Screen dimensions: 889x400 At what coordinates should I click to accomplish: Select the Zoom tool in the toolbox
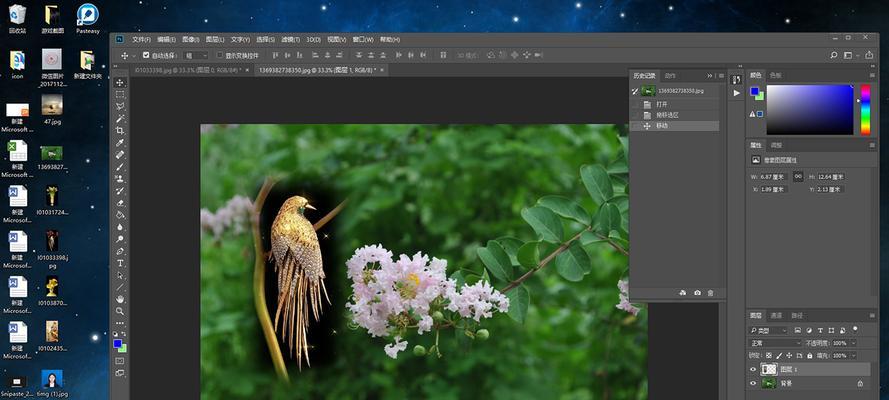120,311
